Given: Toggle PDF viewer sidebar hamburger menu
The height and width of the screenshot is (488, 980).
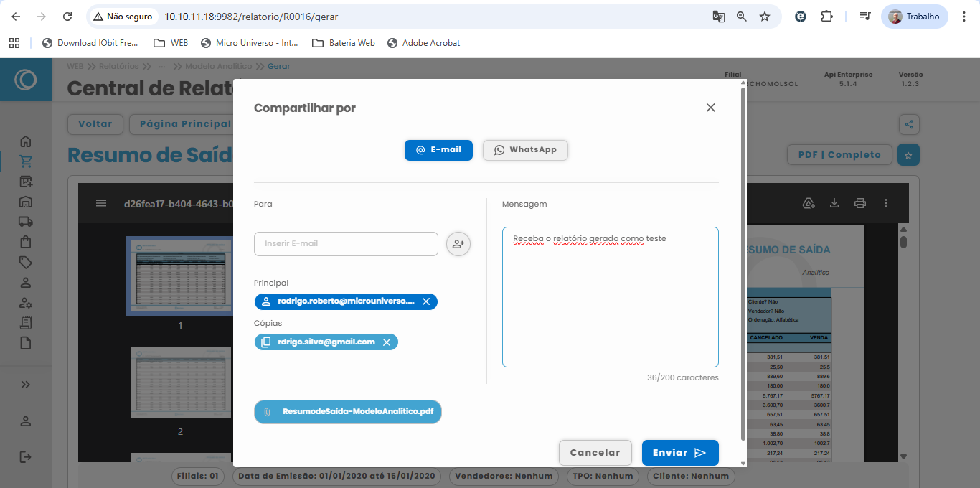Looking at the screenshot, I should point(101,203).
